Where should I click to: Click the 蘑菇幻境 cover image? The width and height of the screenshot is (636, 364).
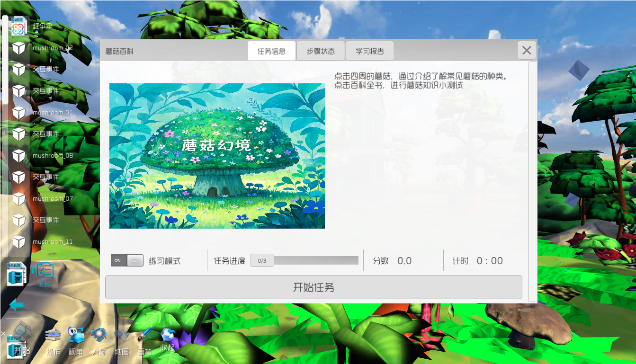[217, 156]
